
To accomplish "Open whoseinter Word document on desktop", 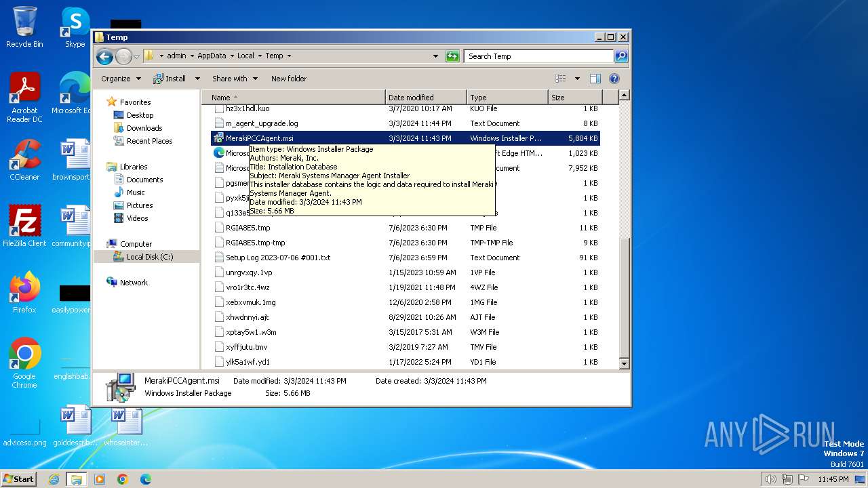I will (125, 426).
